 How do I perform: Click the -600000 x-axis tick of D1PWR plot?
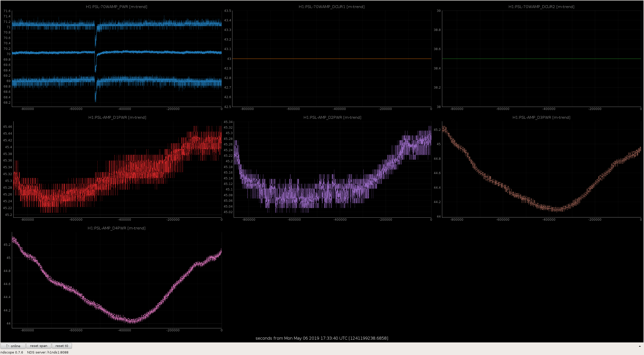coord(76,220)
